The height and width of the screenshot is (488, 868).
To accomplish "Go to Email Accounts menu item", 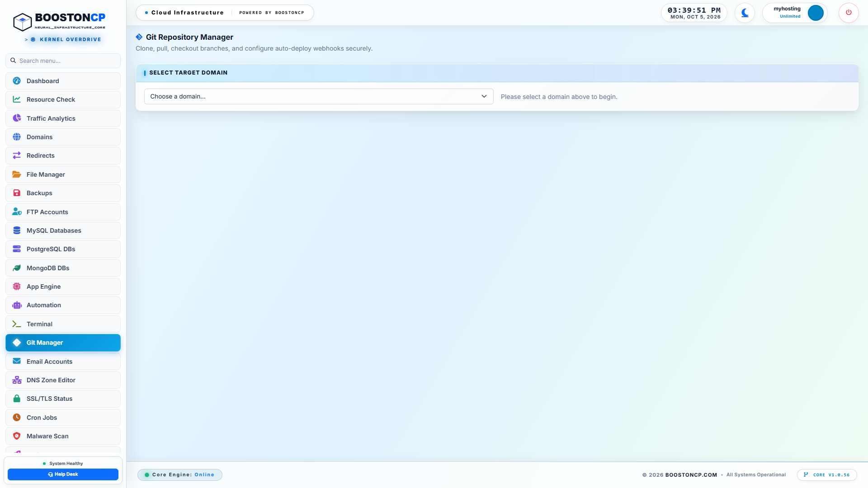I will [63, 361].
